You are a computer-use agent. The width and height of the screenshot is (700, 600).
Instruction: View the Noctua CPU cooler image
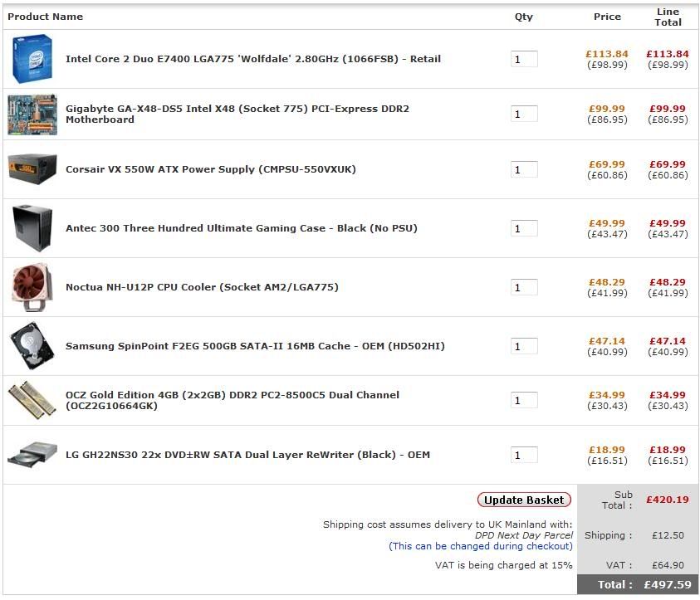click(32, 287)
